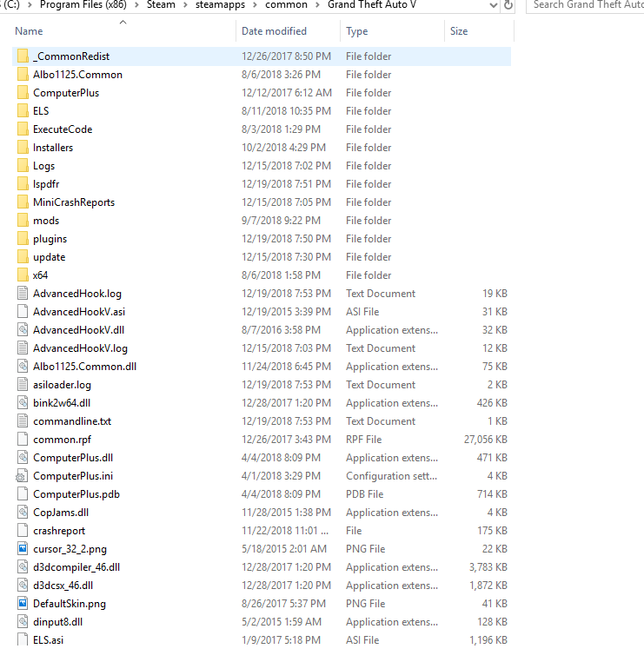Click the lspdfr folder icon
The image size is (644, 662).
click(23, 184)
